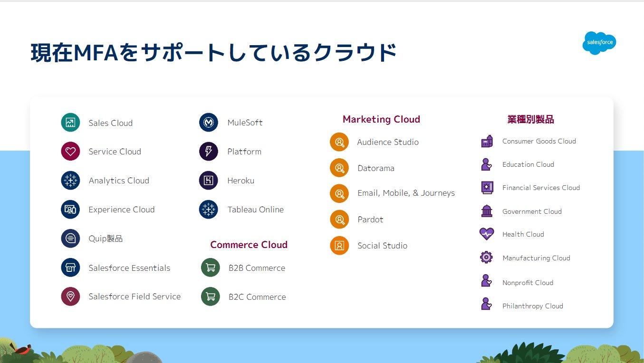Click the Health Cloud heartbeat icon
The width and height of the screenshot is (644, 363).
coord(487,234)
